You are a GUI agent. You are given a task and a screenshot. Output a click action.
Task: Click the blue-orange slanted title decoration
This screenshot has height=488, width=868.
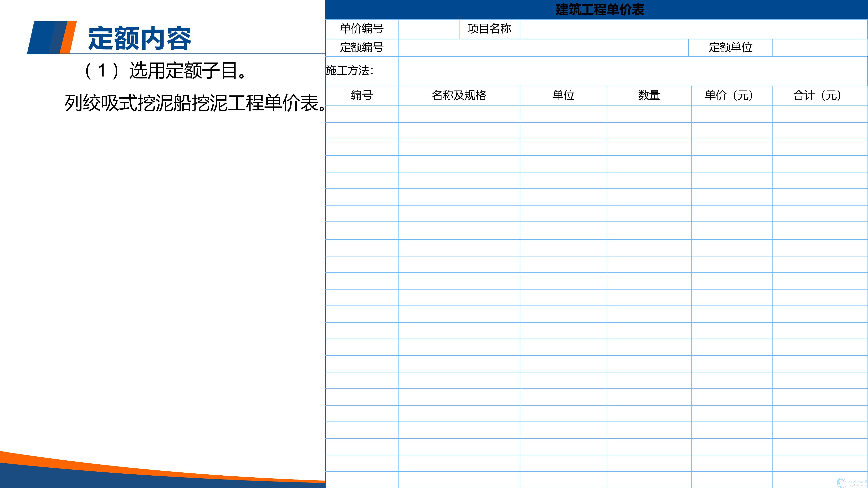52,37
